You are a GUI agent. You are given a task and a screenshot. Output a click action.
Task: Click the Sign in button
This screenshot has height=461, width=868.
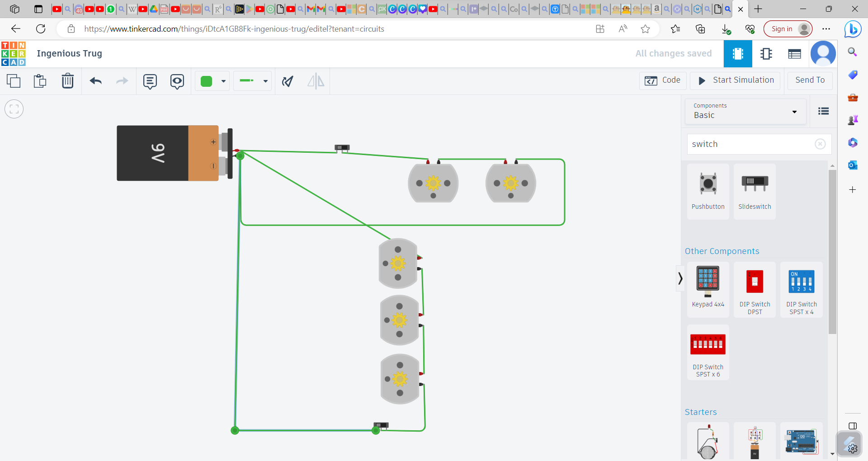788,29
